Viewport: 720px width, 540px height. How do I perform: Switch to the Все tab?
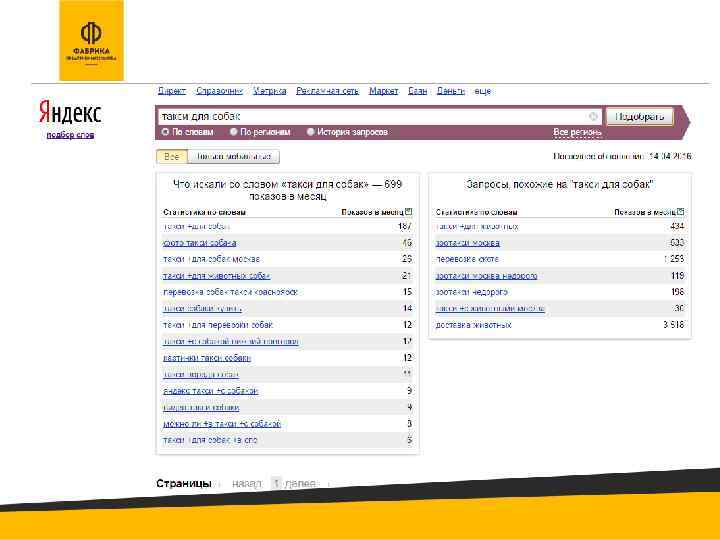click(172, 157)
